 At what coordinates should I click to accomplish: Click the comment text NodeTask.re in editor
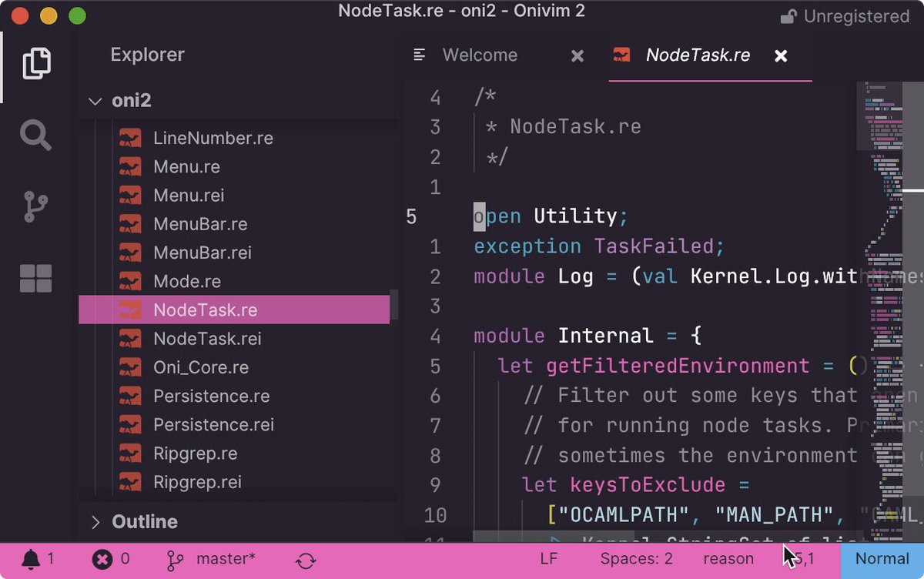point(575,126)
